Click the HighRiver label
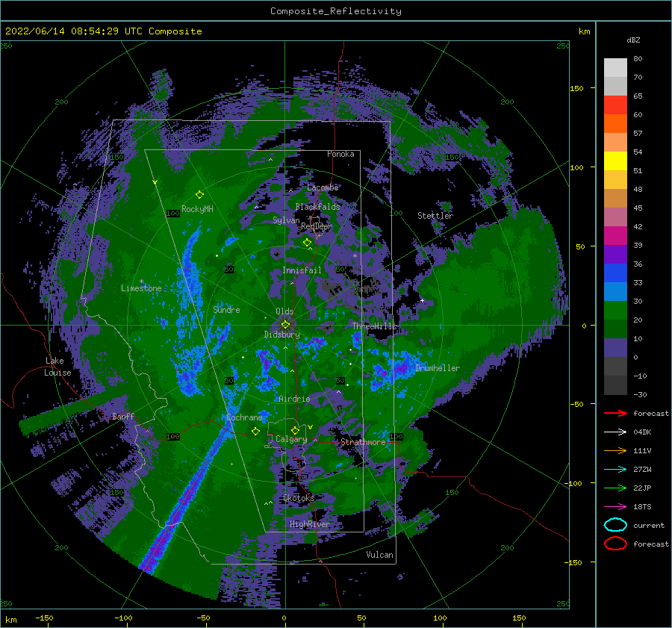The height and width of the screenshot is (628, 672). point(309,524)
